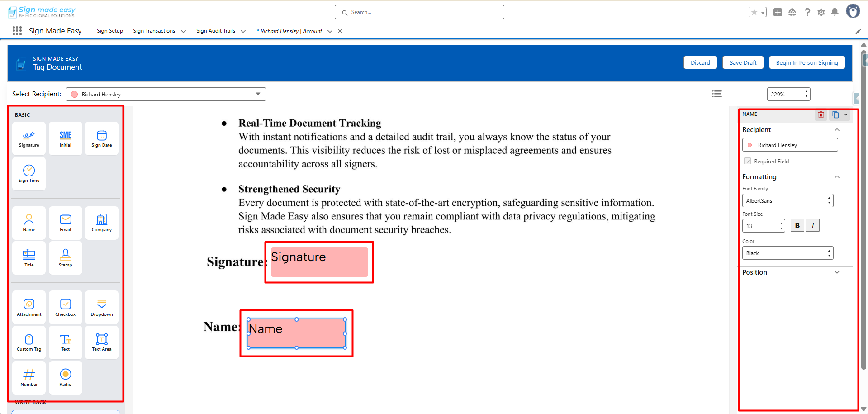Collapse the Formatting section
This screenshot has height=414, width=868.
(837, 177)
